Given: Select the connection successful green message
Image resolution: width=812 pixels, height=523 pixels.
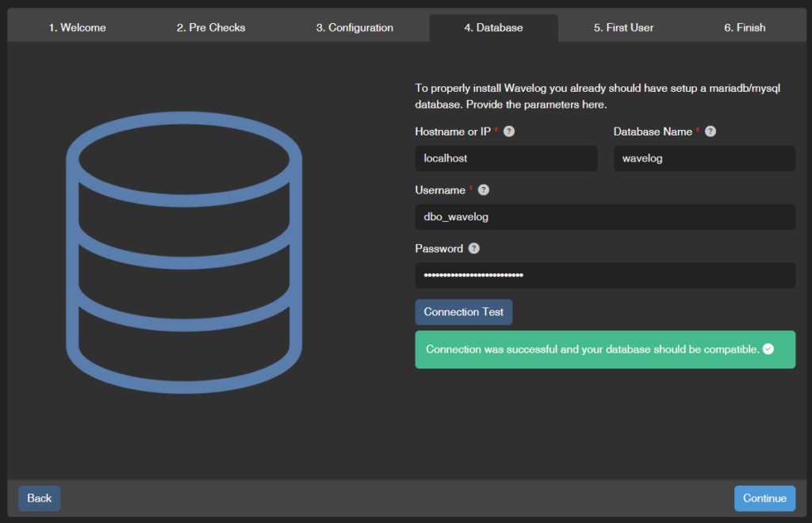Looking at the screenshot, I should coord(605,349).
